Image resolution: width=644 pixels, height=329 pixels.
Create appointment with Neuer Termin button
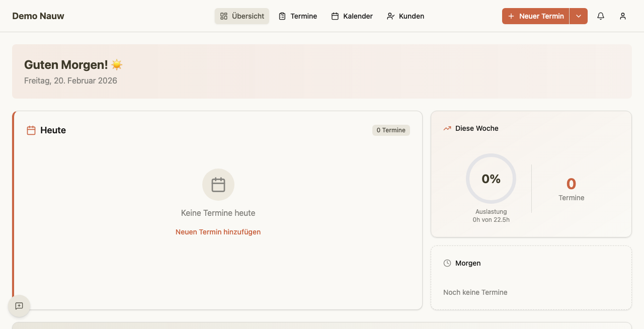tap(536, 16)
